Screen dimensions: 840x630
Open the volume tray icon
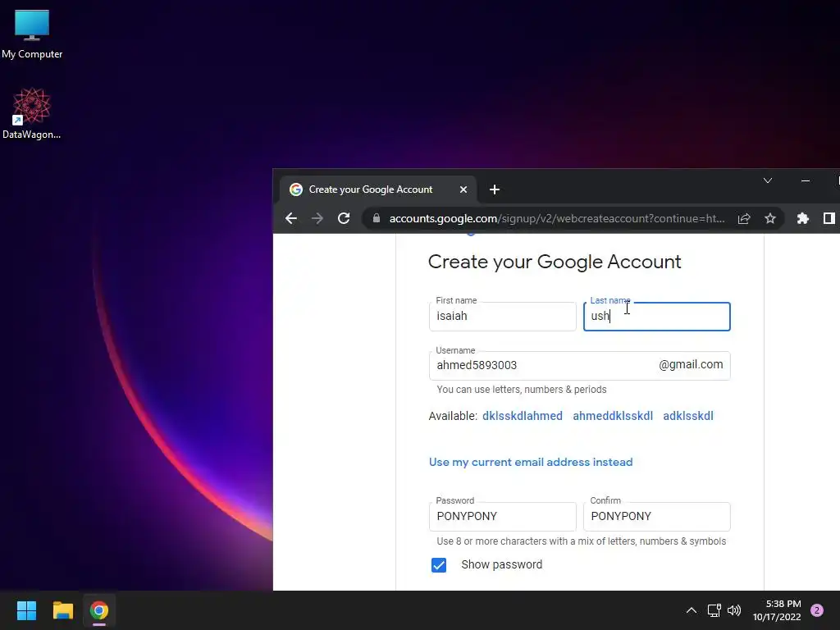tap(734, 610)
